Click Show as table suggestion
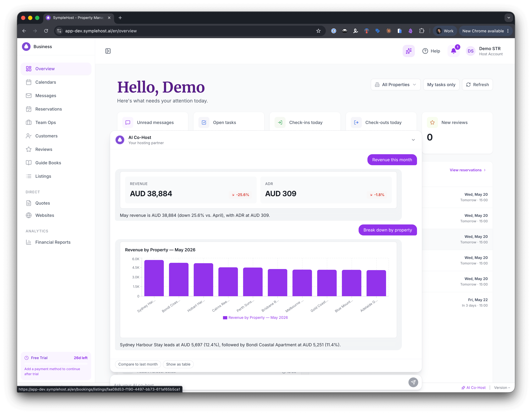The image size is (532, 415). point(178,364)
